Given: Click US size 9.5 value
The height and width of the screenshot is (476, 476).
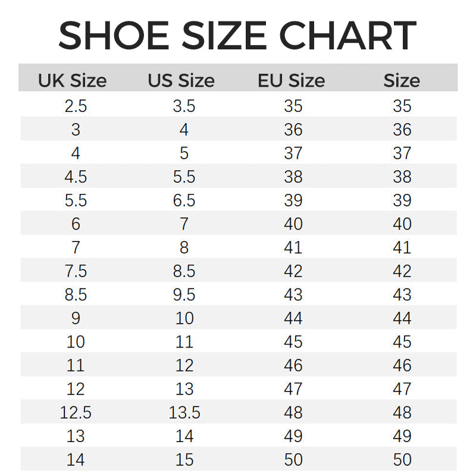Looking at the screenshot, I should [184, 295].
